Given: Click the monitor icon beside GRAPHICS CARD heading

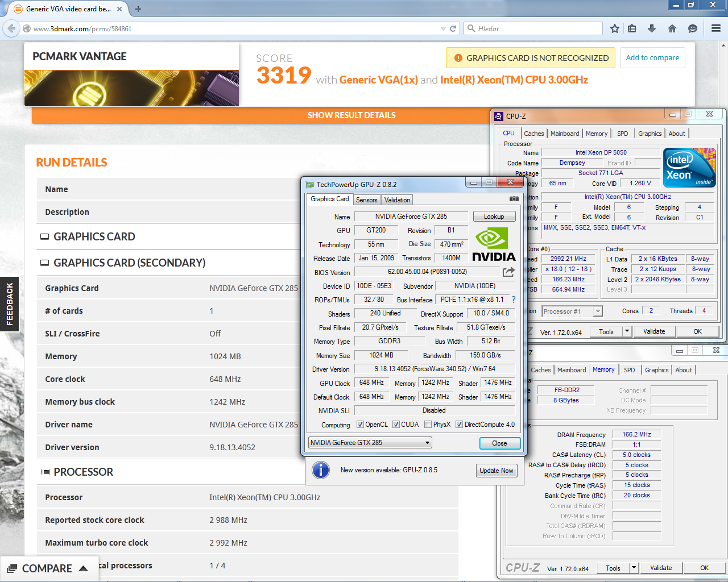Looking at the screenshot, I should pos(44,237).
